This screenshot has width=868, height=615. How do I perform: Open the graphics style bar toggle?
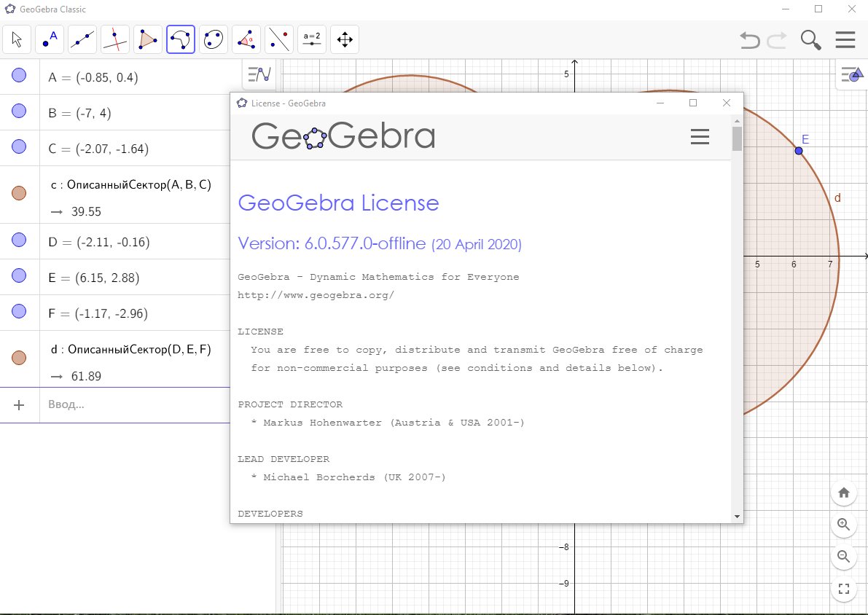coord(851,74)
